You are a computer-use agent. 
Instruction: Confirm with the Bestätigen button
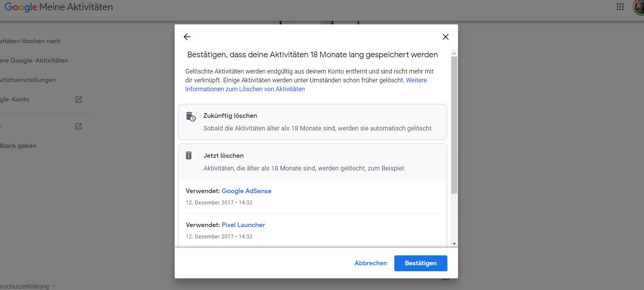[420, 263]
